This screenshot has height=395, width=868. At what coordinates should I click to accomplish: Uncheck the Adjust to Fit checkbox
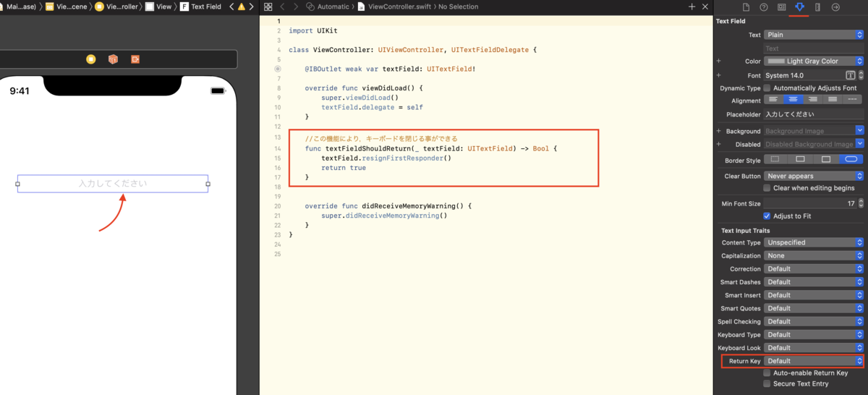[767, 216]
